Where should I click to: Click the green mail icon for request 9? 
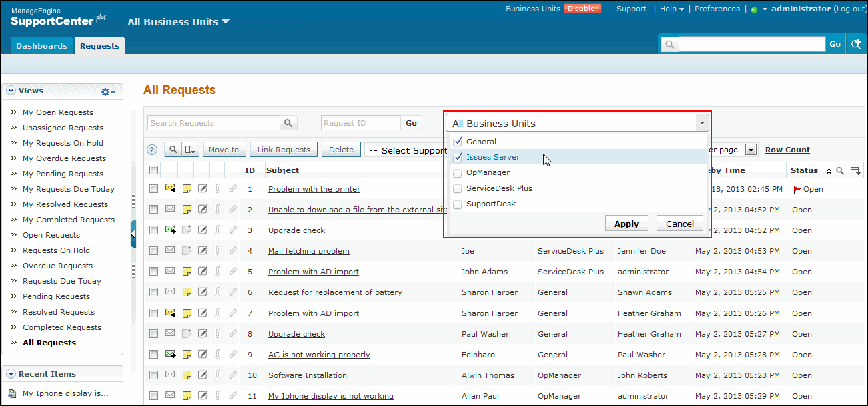click(170, 355)
